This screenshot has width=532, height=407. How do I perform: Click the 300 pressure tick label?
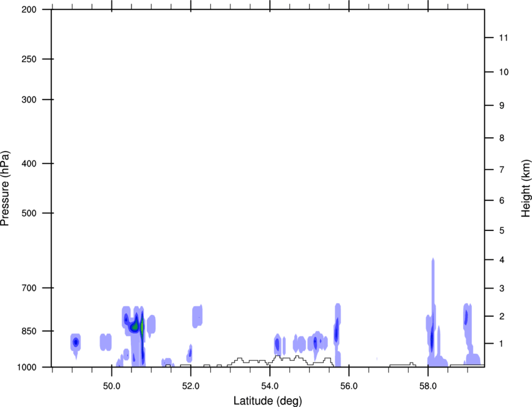29,100
